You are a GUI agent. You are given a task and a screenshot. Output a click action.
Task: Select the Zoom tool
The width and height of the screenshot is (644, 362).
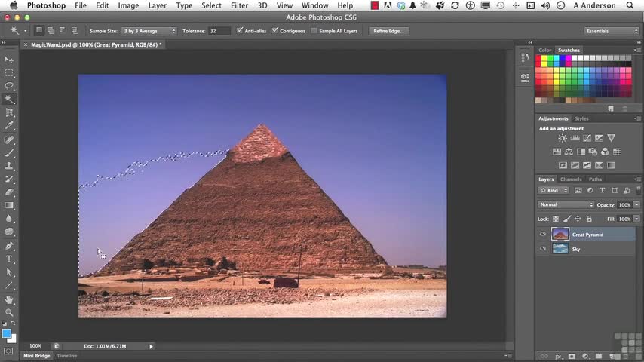pos(8,312)
